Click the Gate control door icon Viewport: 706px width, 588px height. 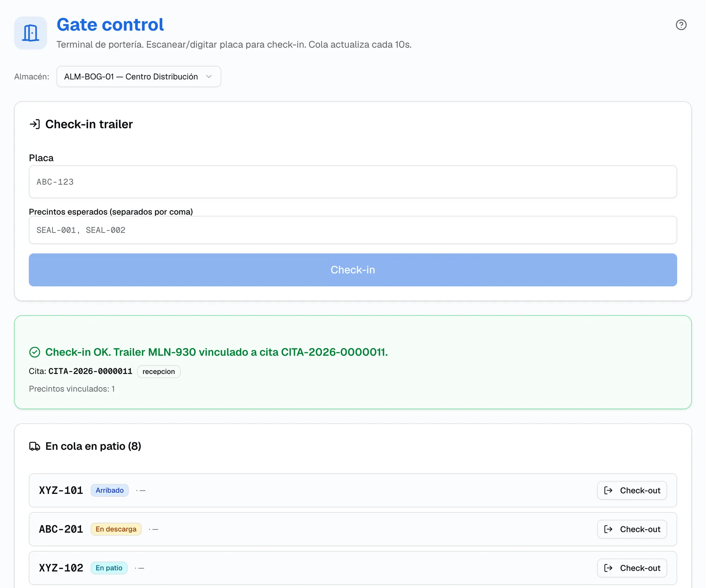pyautogui.click(x=31, y=33)
